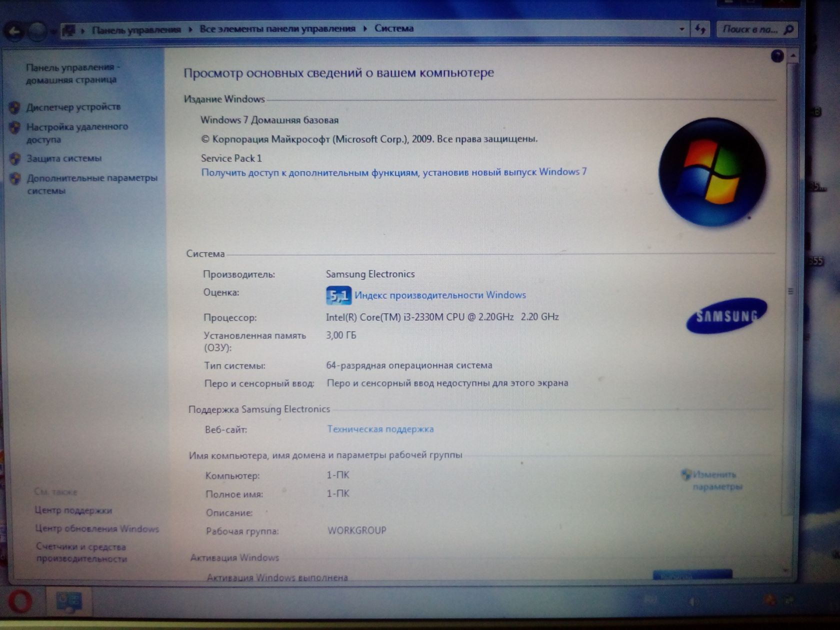The image size is (840, 630).
Task: Click 'Активация Windows выполнена' text
Action: [x=277, y=577]
